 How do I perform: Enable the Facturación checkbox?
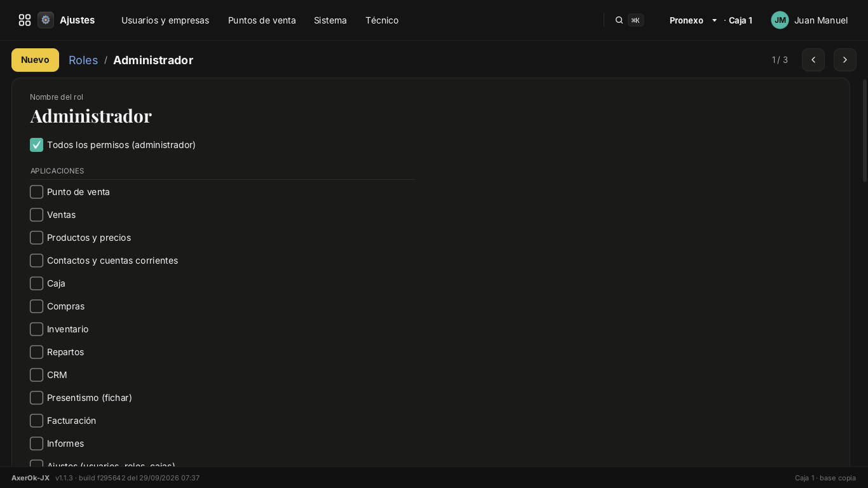(x=36, y=421)
